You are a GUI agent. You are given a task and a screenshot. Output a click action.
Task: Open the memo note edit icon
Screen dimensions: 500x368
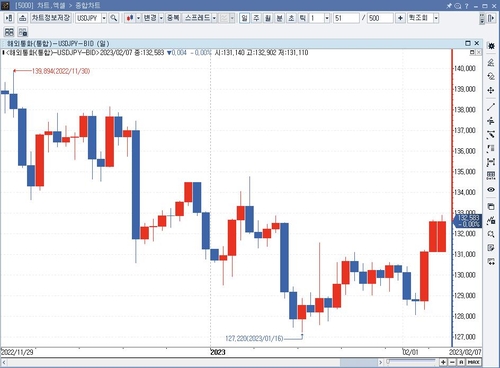coord(491,248)
